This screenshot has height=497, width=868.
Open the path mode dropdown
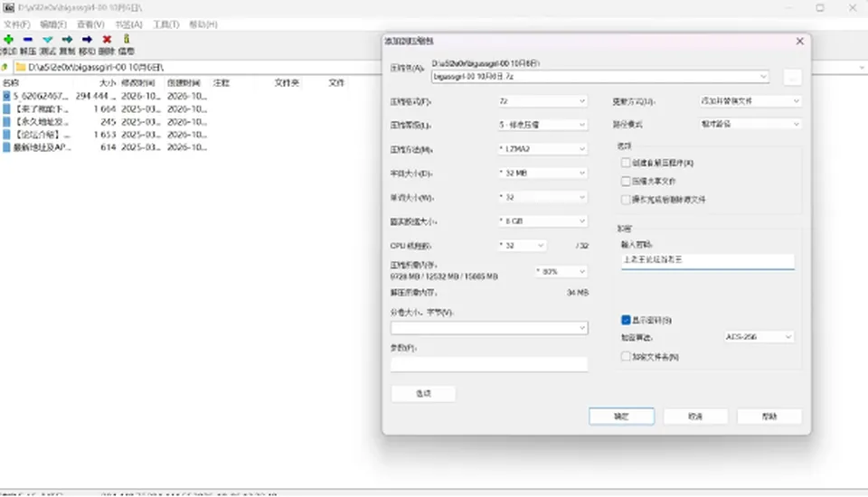750,124
